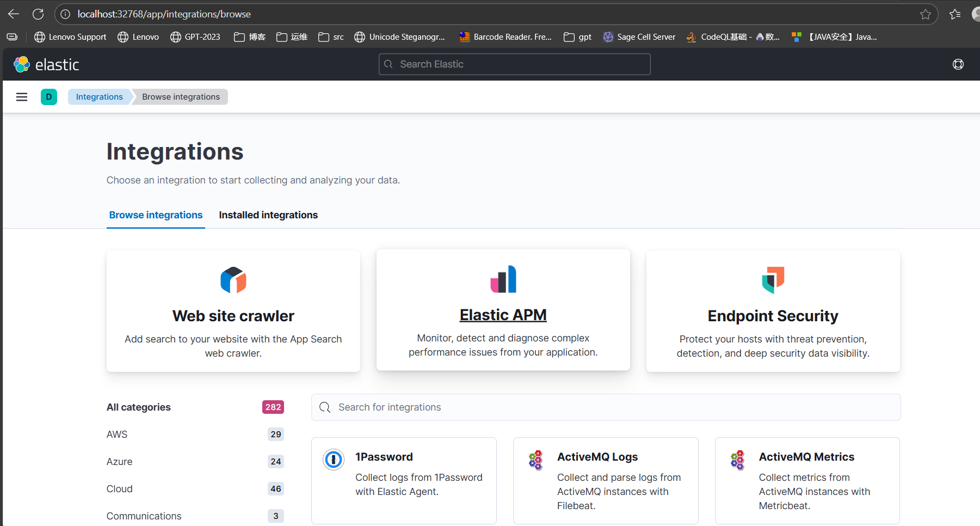Image resolution: width=980 pixels, height=526 pixels.
Task: Reload the page with browser refresh button
Action: [38, 14]
